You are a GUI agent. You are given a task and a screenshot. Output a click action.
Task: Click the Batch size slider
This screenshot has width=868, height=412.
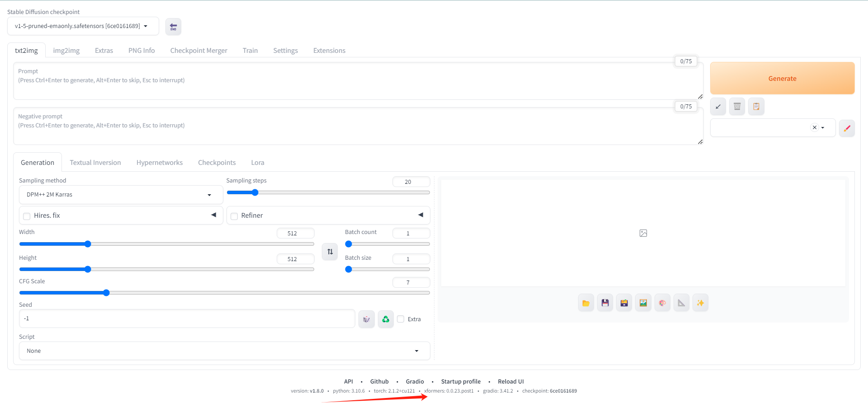(387, 269)
